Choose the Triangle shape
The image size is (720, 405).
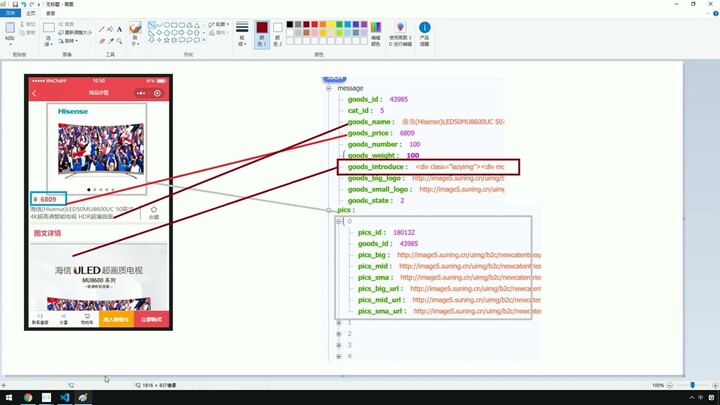(x=197, y=25)
